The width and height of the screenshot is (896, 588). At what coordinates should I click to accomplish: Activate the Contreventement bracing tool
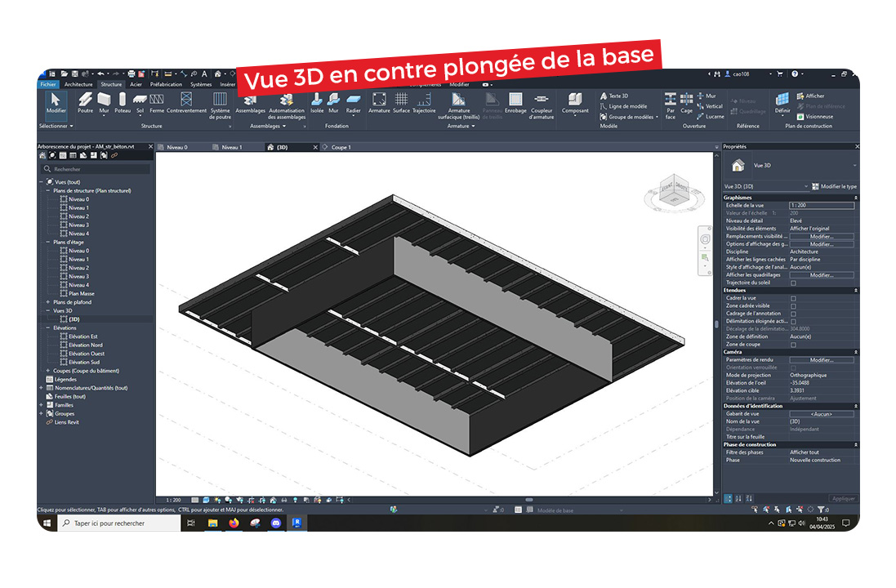pyautogui.click(x=186, y=103)
